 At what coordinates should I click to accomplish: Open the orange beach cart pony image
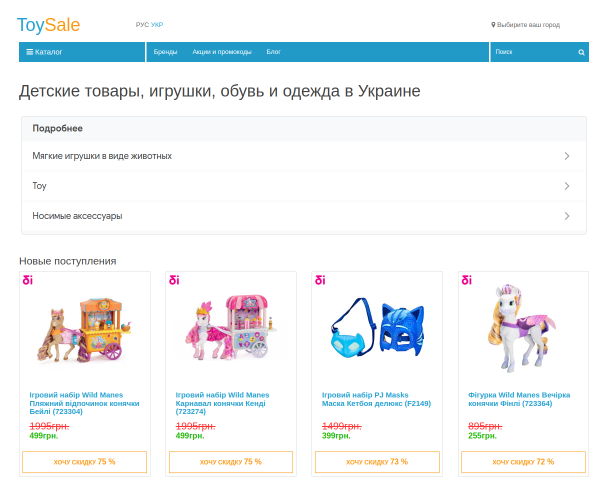tap(85, 330)
